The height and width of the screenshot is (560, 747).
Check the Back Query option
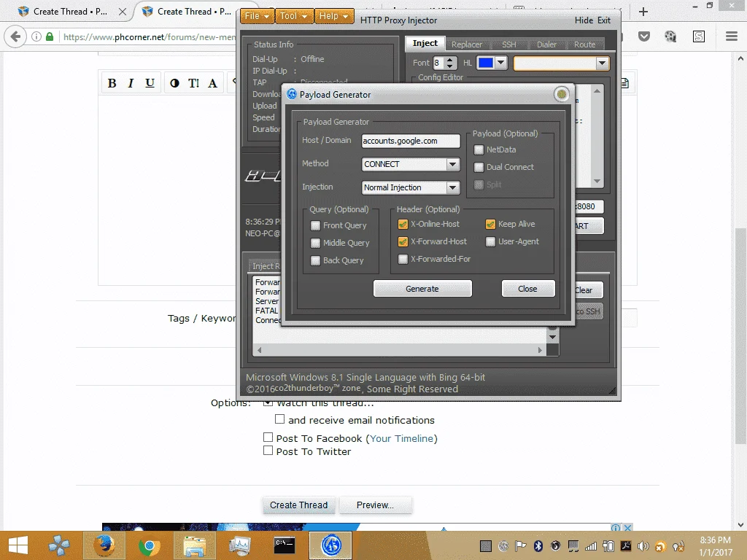click(x=315, y=261)
